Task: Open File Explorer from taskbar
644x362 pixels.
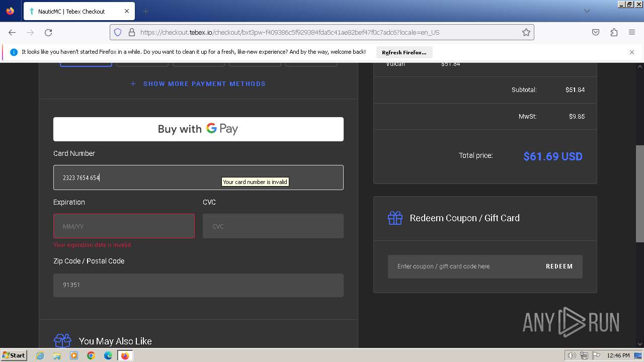Action: coord(57,355)
